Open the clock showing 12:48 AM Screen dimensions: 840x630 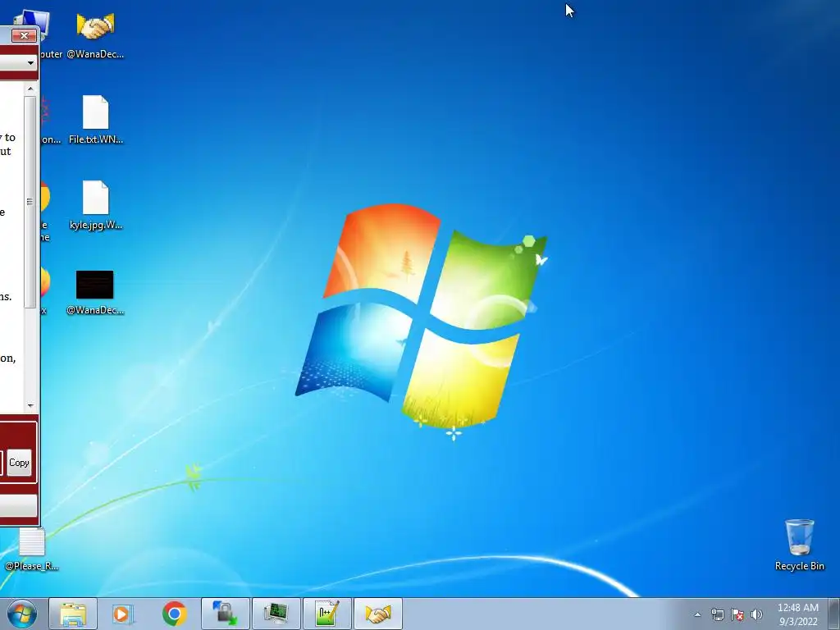(797, 614)
